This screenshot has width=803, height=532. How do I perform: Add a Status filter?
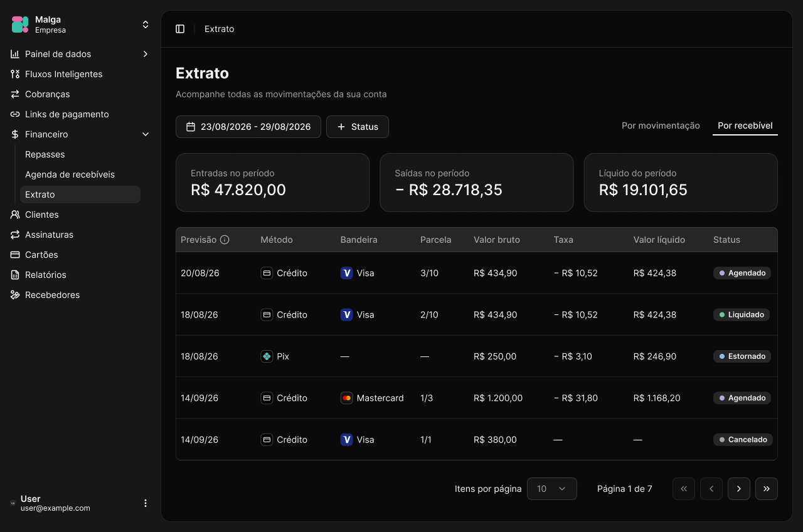tap(358, 127)
